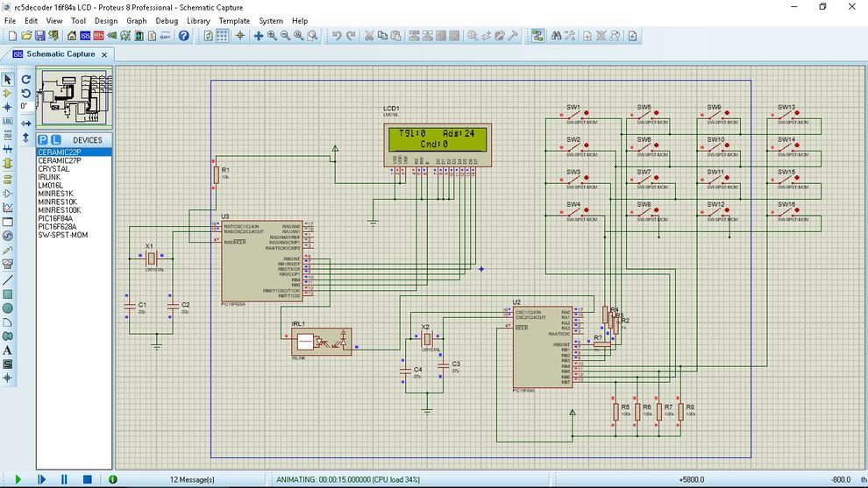This screenshot has height=488, width=868.
Task: Select CERAMIC27P in the devices list
Action: [75, 160]
